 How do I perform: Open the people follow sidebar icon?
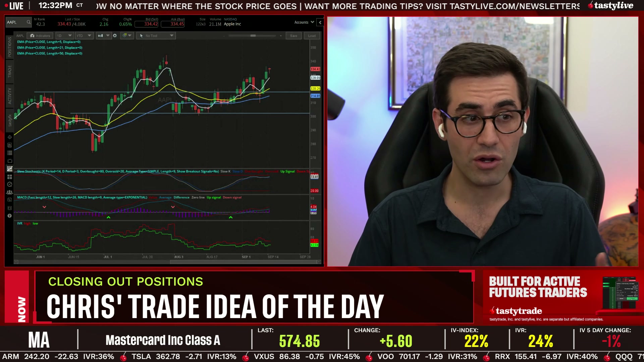coord(10,192)
